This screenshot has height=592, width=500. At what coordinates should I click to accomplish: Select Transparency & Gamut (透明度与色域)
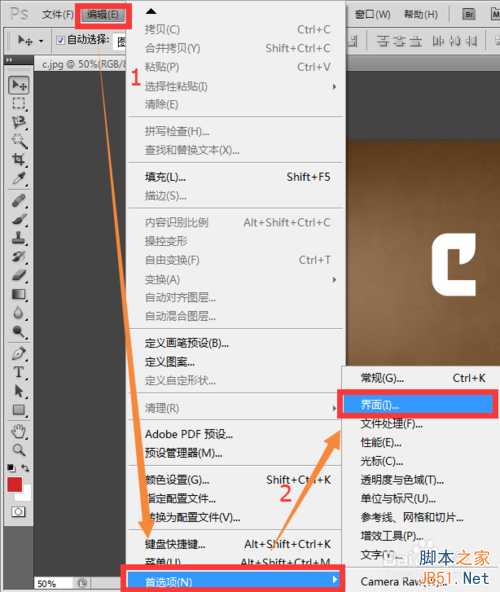coord(422,480)
